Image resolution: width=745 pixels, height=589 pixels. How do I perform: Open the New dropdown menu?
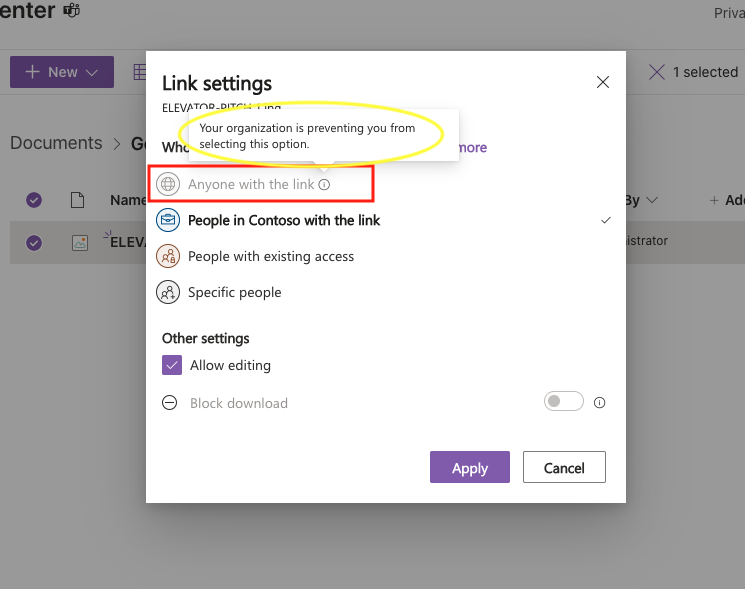click(62, 72)
